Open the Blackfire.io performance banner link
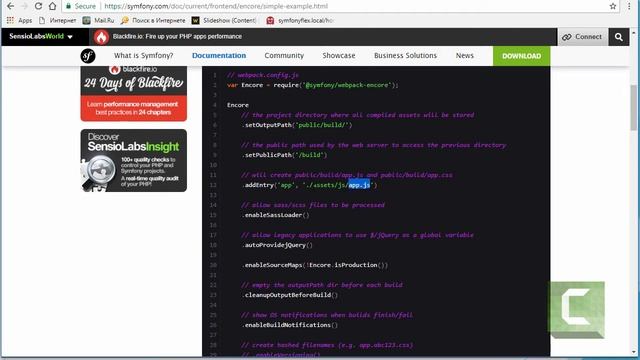 177,36
